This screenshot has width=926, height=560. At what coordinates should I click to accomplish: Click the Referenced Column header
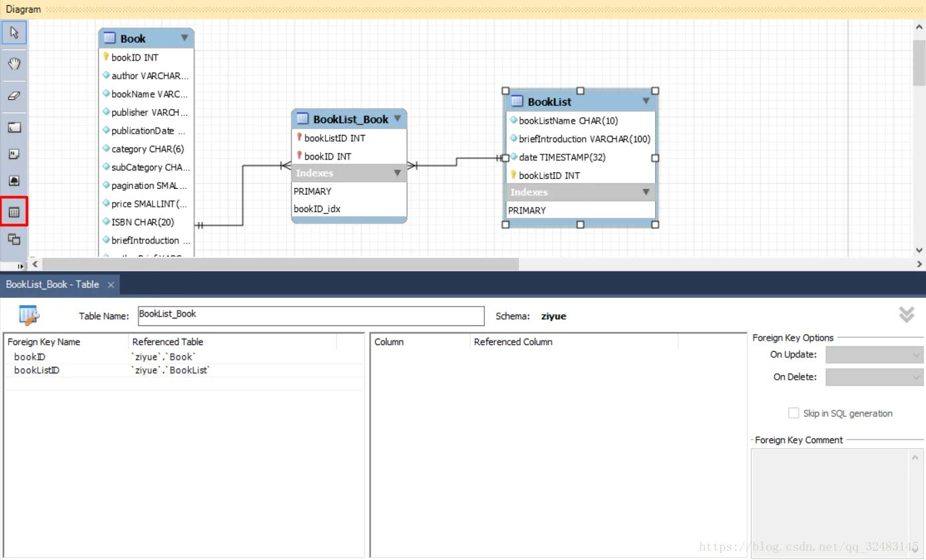[x=574, y=342]
